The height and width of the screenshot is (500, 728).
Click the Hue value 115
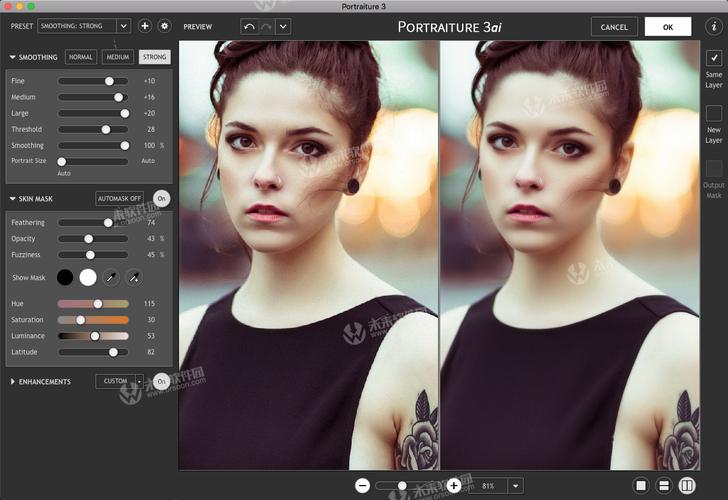(150, 304)
